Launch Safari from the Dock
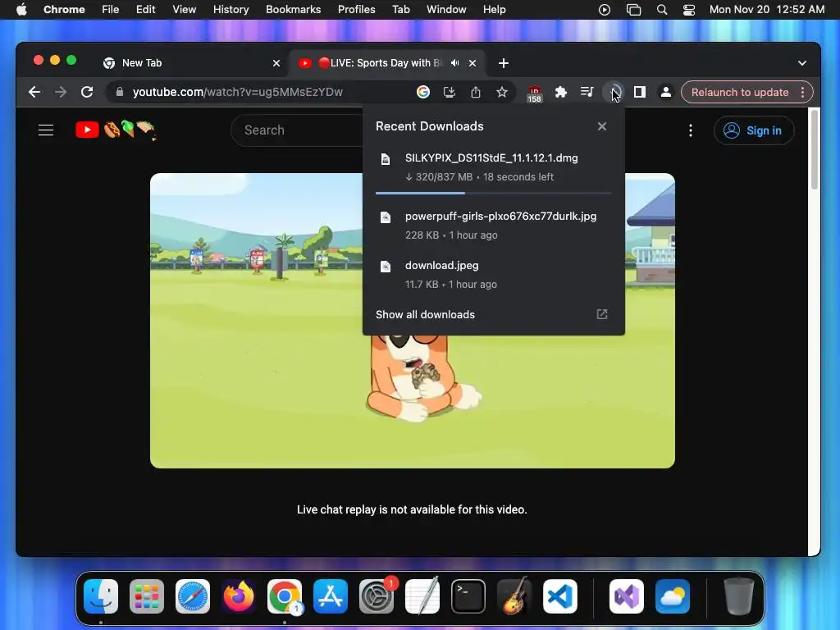Viewport: 840px width, 630px height. 193,596
